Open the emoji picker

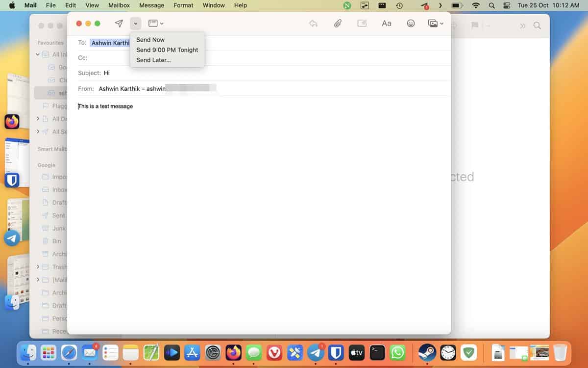pos(411,23)
